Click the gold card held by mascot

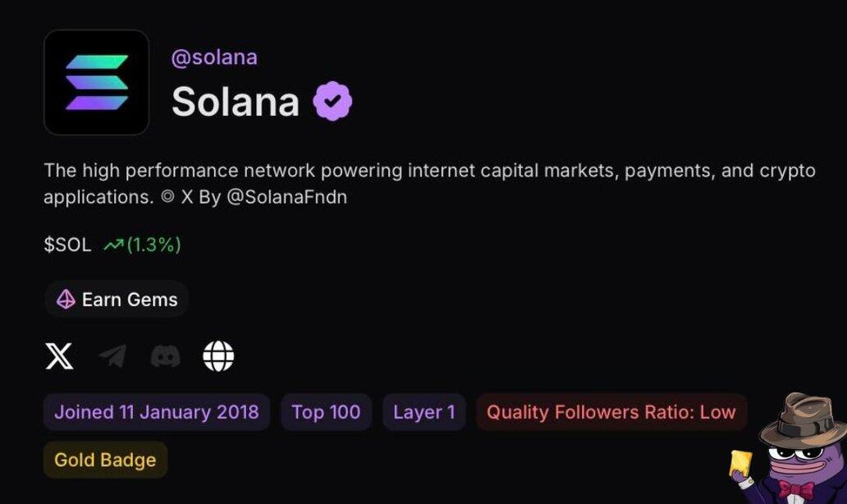click(x=739, y=464)
